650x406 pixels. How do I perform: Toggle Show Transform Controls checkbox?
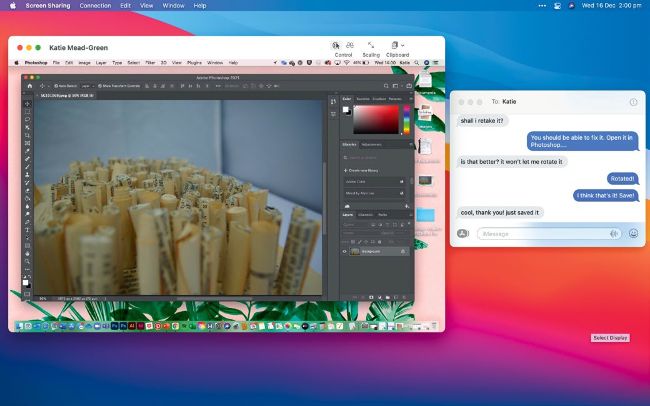pyautogui.click(x=101, y=86)
